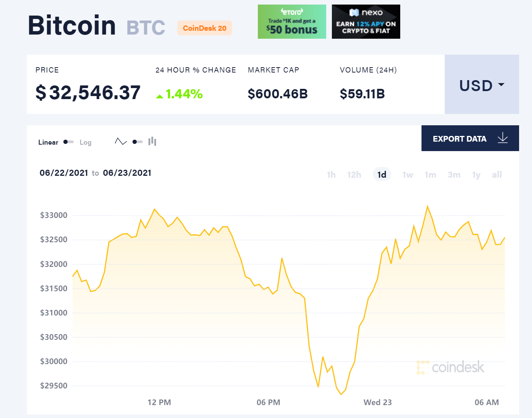Click the CoinDesk 20 badge
Image resolution: width=532 pixels, height=418 pixels.
click(205, 28)
